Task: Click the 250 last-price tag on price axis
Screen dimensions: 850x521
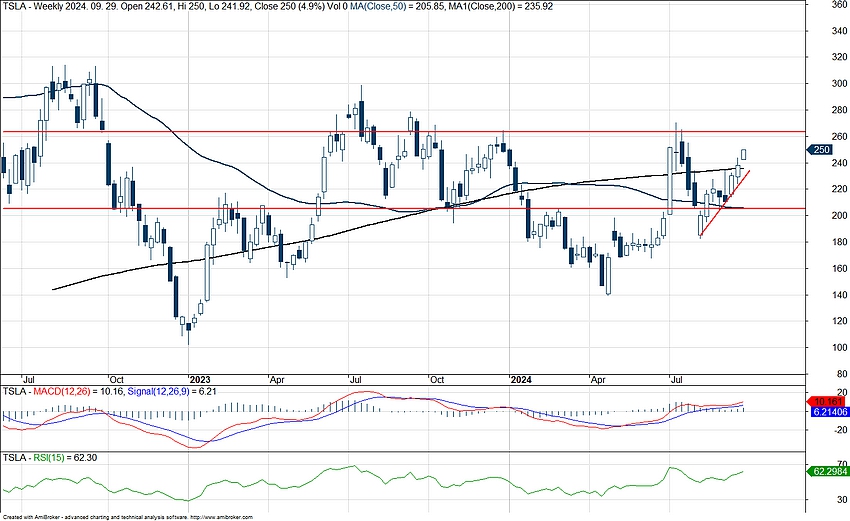Action: coord(820,150)
